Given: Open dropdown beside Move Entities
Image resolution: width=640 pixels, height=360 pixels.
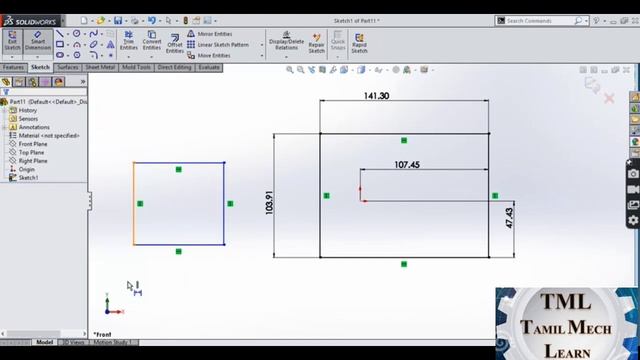Looking at the screenshot, I should click(x=262, y=56).
